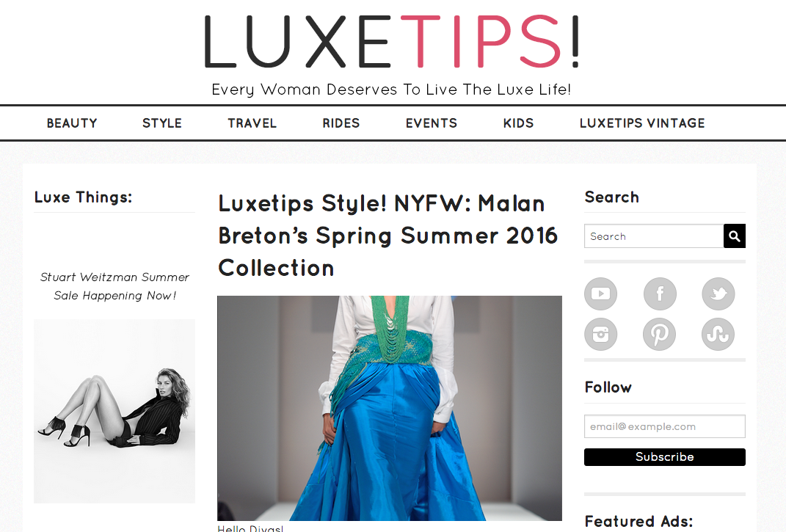786x532 pixels.
Task: Open the YouTube social icon
Action: pyautogui.click(x=600, y=294)
